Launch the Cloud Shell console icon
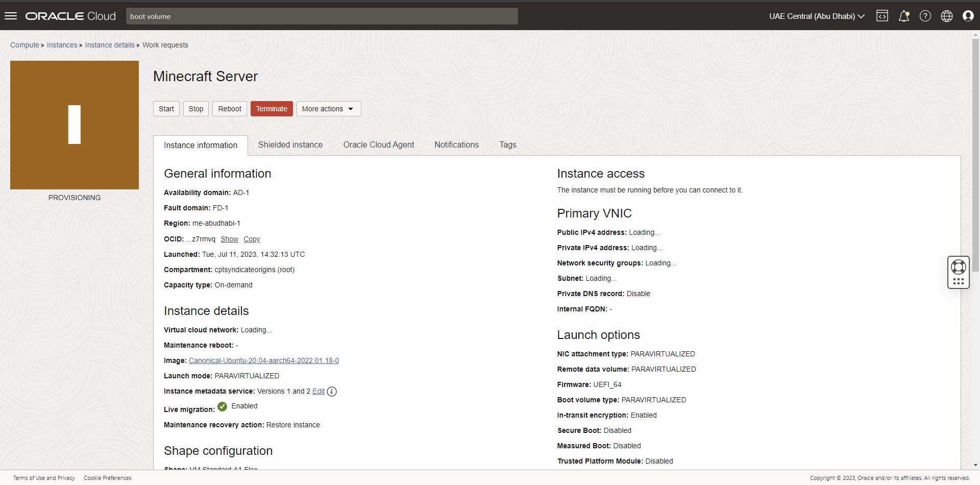The height and width of the screenshot is (485, 980). click(883, 16)
